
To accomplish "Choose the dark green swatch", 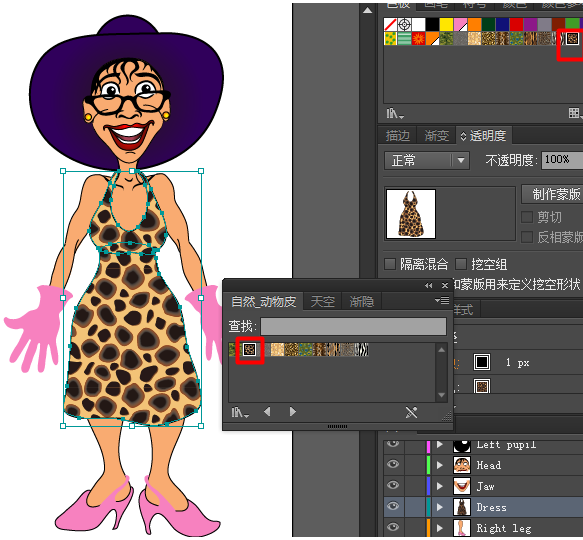I will tap(489, 25).
